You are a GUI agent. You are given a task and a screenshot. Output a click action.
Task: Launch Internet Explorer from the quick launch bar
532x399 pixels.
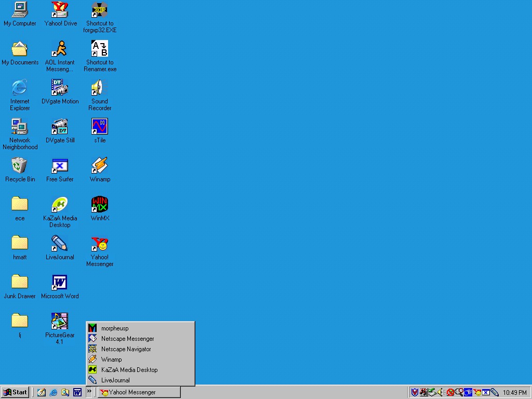[54, 393]
